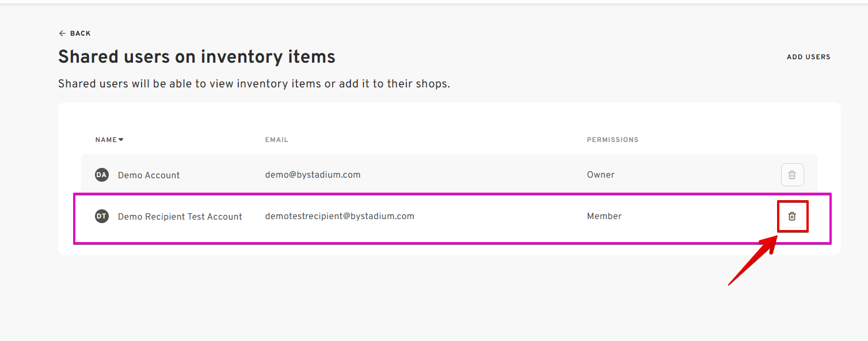Go back using the BACK link
Image resolution: width=868 pixels, height=341 pixels.
[75, 33]
